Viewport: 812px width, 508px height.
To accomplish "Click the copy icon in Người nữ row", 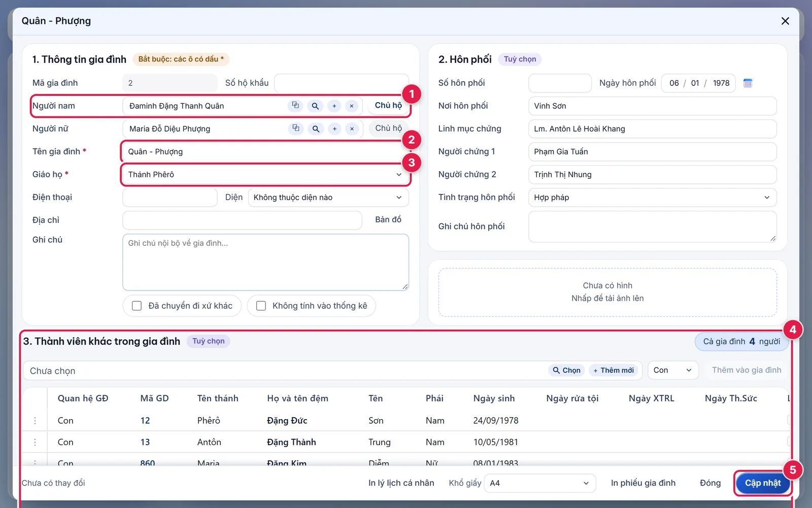I will [296, 129].
